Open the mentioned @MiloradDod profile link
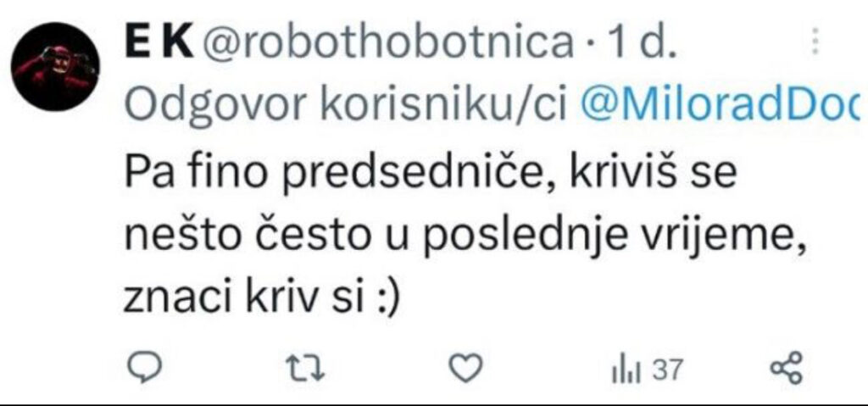 [719, 104]
